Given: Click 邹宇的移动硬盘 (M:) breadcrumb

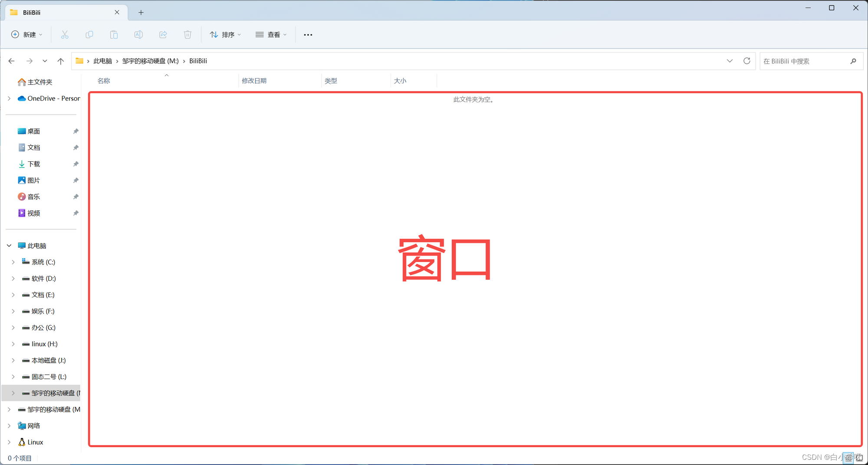Looking at the screenshot, I should coord(150,61).
